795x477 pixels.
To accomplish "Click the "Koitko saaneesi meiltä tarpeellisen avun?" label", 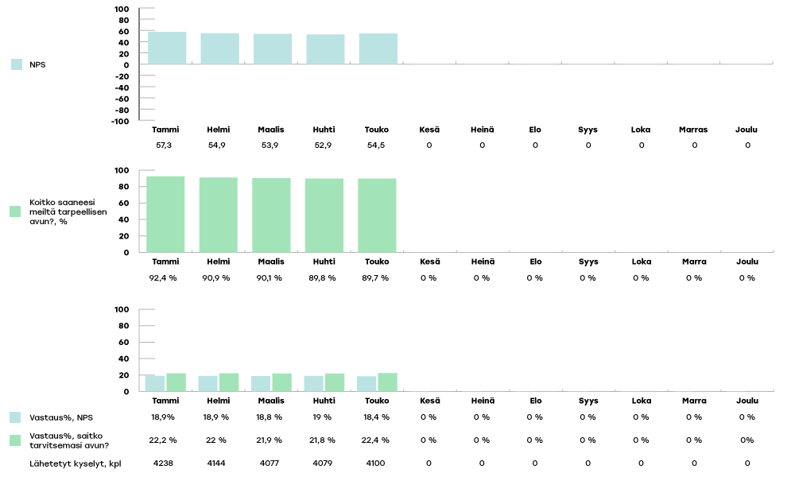I will tap(68, 212).
